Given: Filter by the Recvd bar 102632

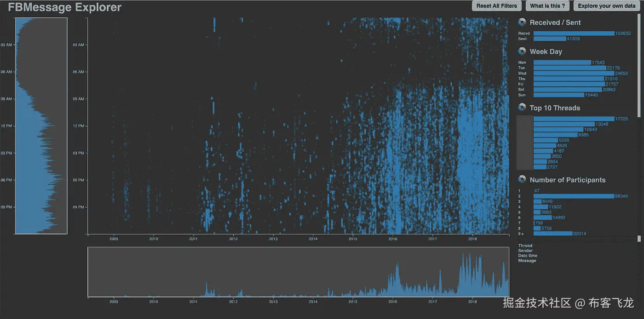Looking at the screenshot, I should (x=574, y=33).
